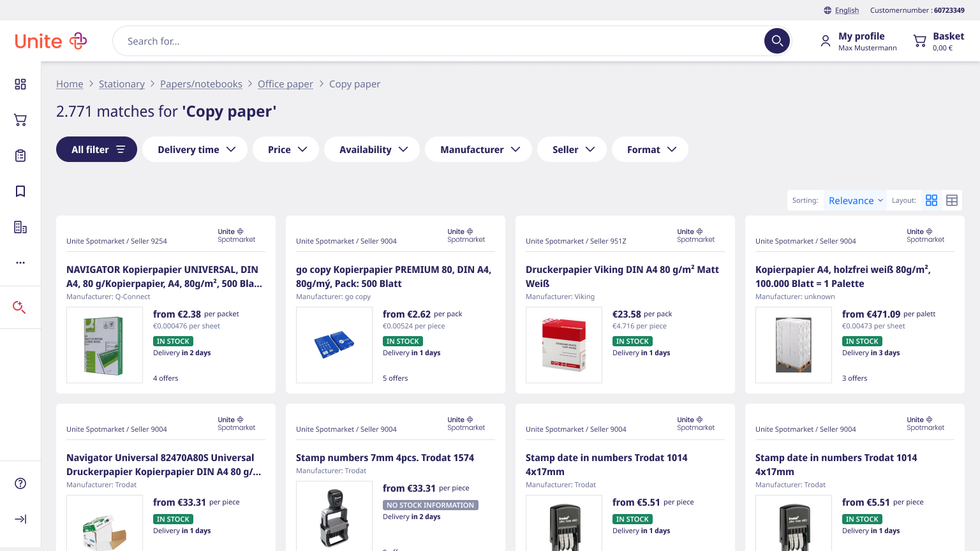Open NAVIGATOR Kopierpapier UNIVERSAL product title
This screenshot has width=980, height=551.
tap(165, 277)
